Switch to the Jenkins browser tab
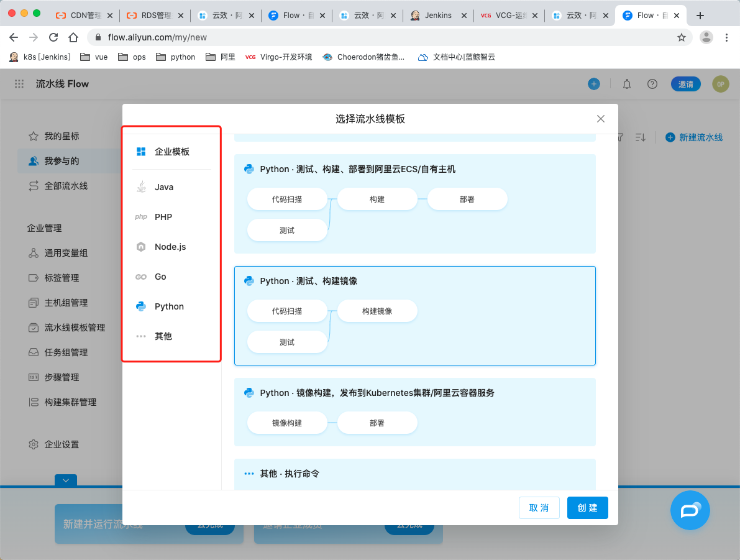The width and height of the screenshot is (740, 560). click(438, 16)
